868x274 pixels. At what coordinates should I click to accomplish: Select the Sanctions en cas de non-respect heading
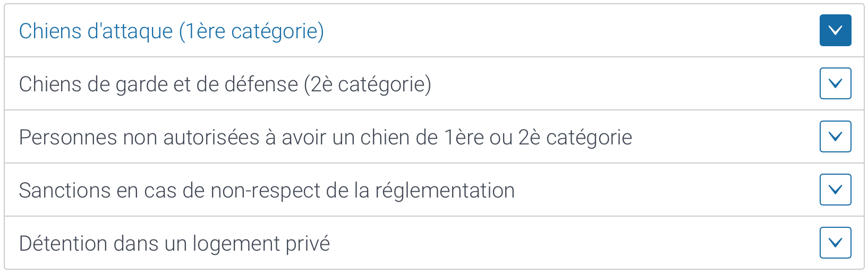coord(267,191)
